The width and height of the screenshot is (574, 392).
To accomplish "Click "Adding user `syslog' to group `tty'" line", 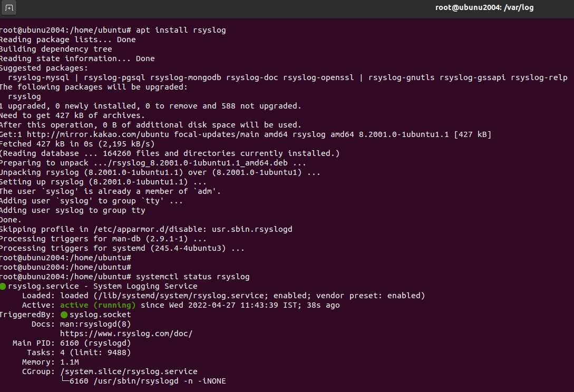I will [91, 201].
